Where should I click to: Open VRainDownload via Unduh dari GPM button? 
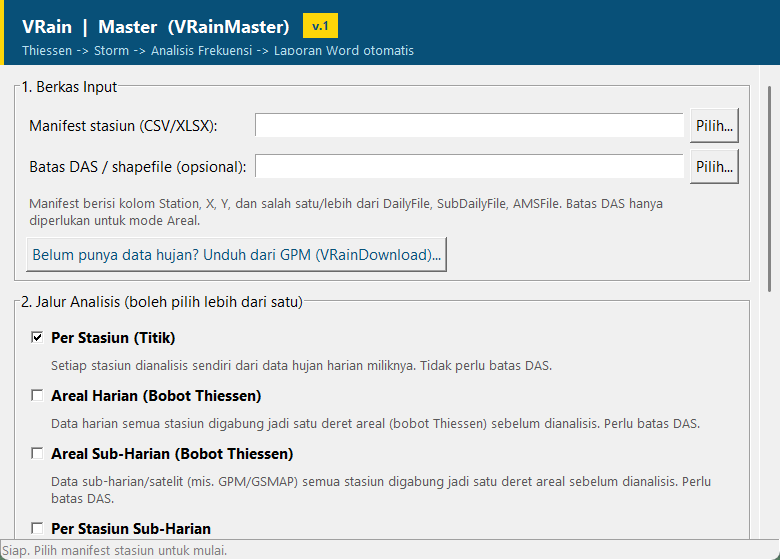click(x=236, y=254)
